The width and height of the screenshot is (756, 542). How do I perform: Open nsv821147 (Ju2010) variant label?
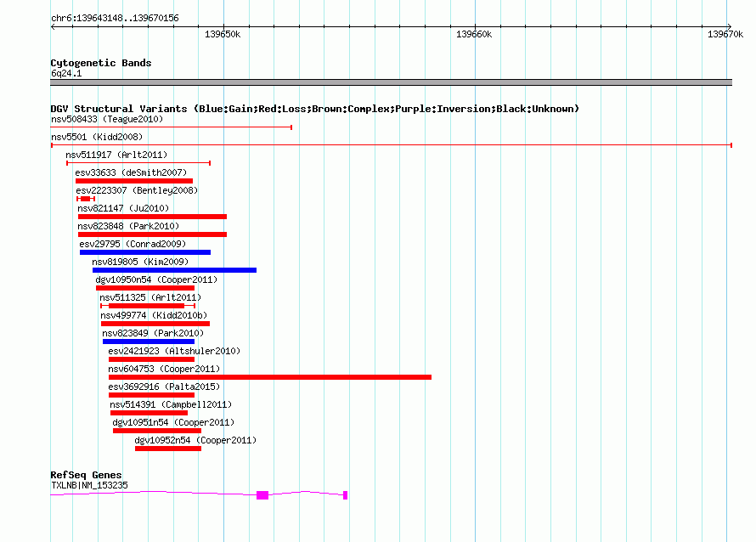[123, 208]
